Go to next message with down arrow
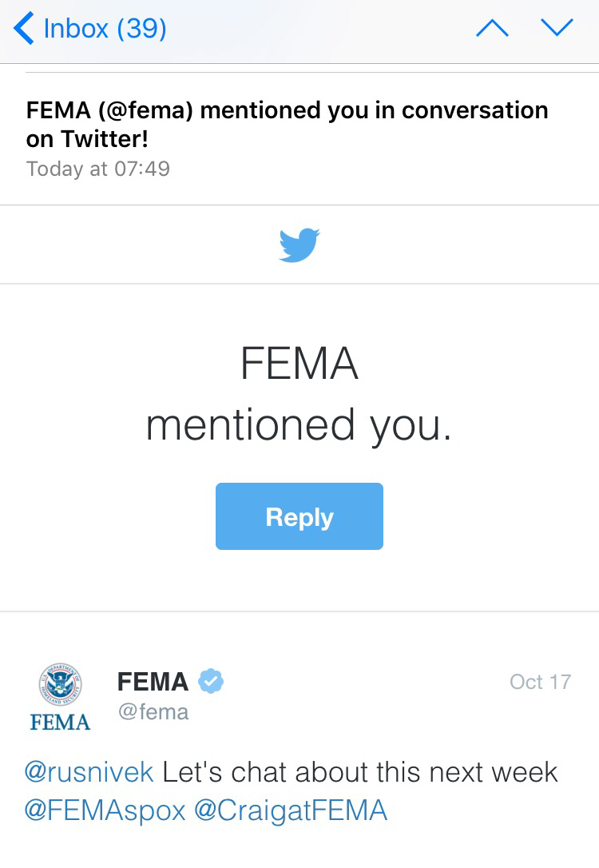599x868 pixels. pos(557,29)
